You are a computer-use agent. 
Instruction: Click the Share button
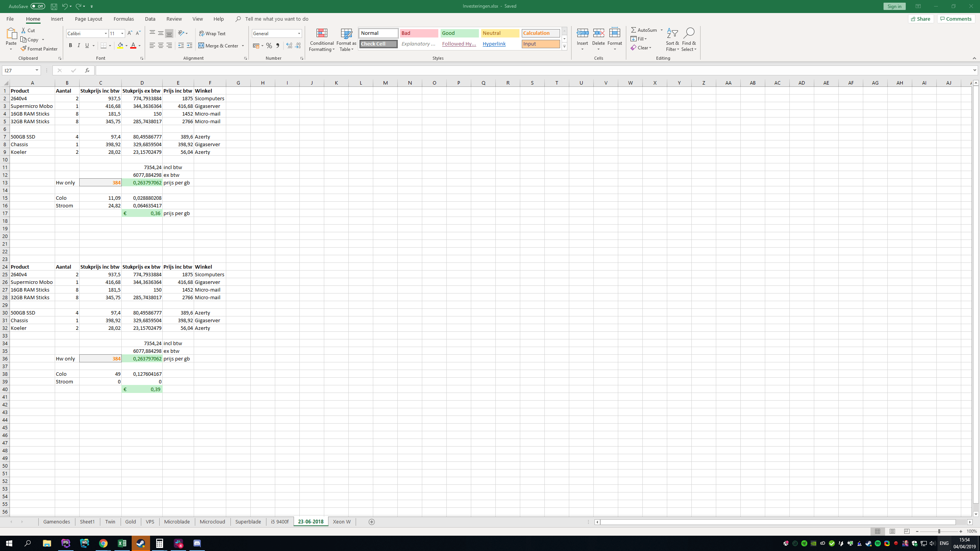pyautogui.click(x=921, y=19)
